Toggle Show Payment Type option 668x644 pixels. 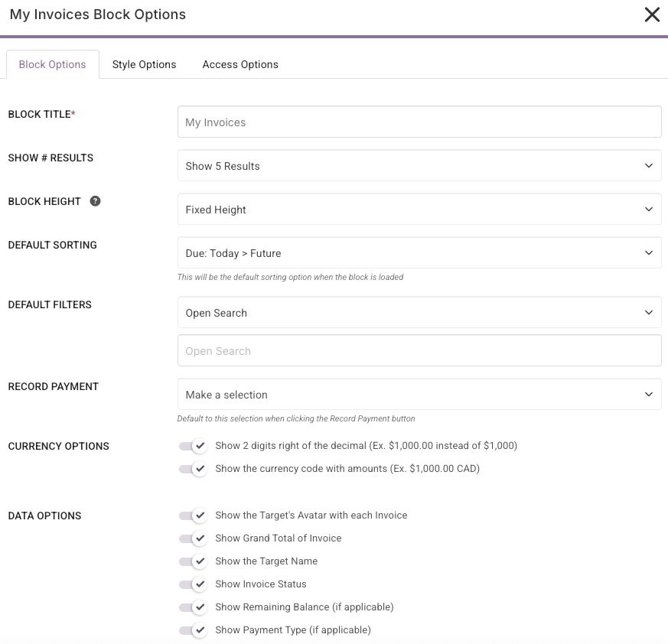click(193, 630)
